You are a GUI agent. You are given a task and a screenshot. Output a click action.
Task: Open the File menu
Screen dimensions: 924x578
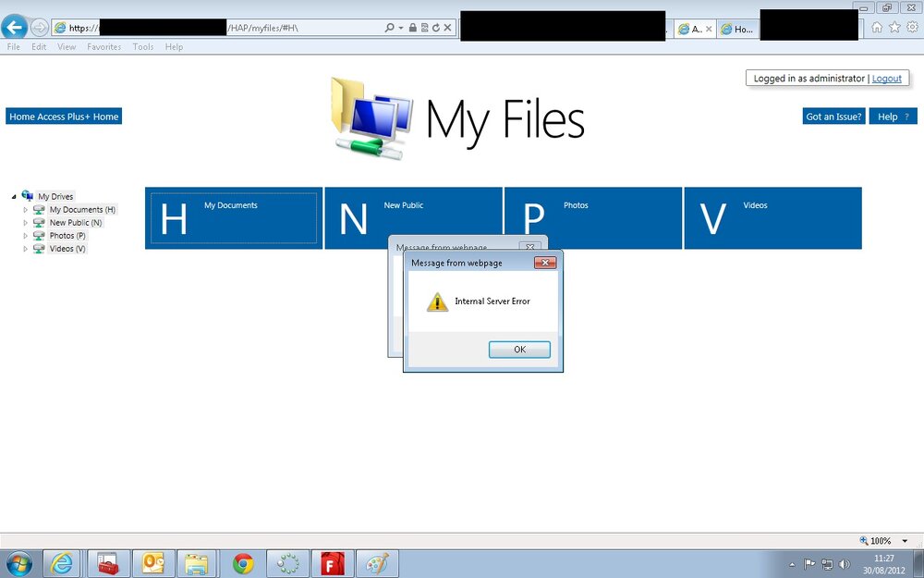click(14, 46)
